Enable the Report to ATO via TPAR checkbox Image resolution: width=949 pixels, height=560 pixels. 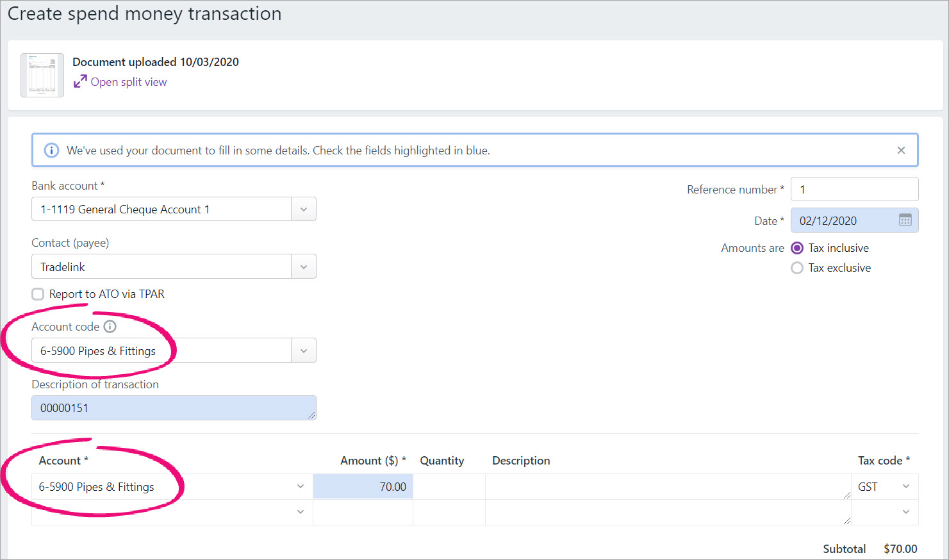coord(38,293)
